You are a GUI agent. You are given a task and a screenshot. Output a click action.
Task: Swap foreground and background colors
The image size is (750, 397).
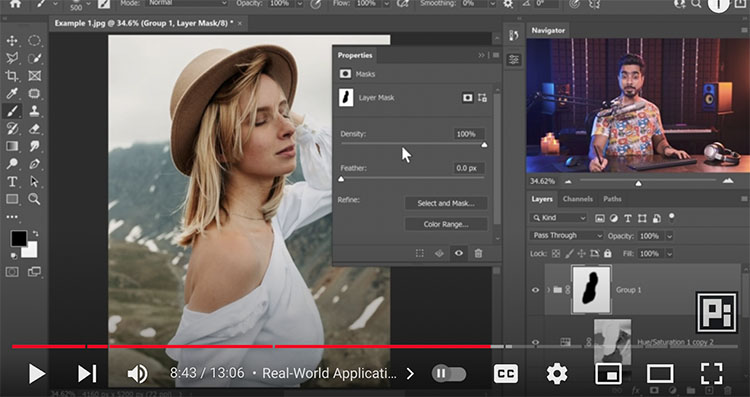click(x=35, y=234)
